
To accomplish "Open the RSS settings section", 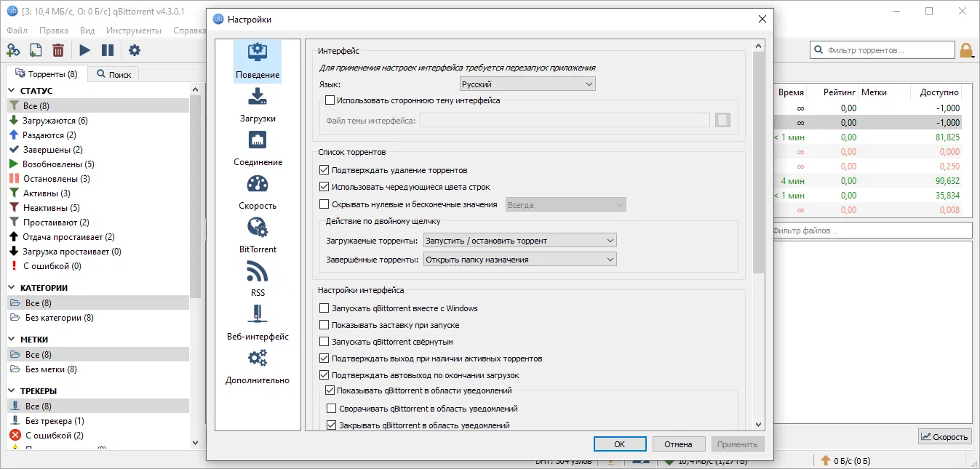I will click(x=258, y=279).
